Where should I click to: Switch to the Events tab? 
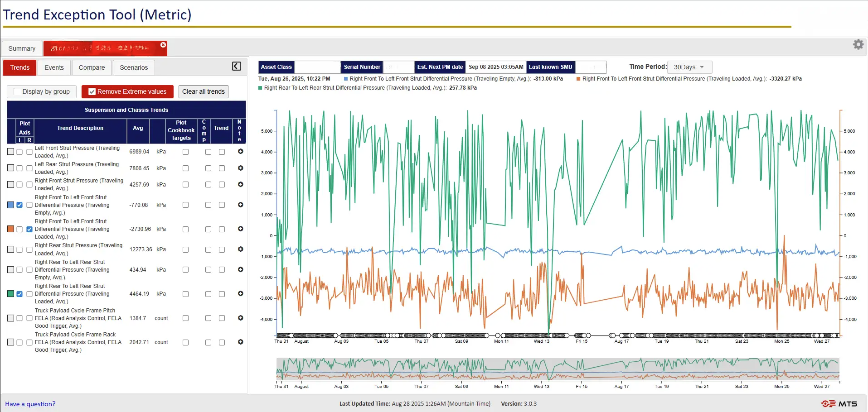click(54, 67)
